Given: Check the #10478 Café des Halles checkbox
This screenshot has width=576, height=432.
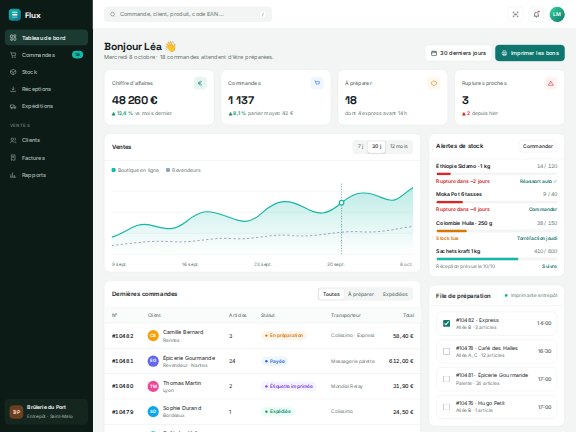Looking at the screenshot, I should coord(446,352).
